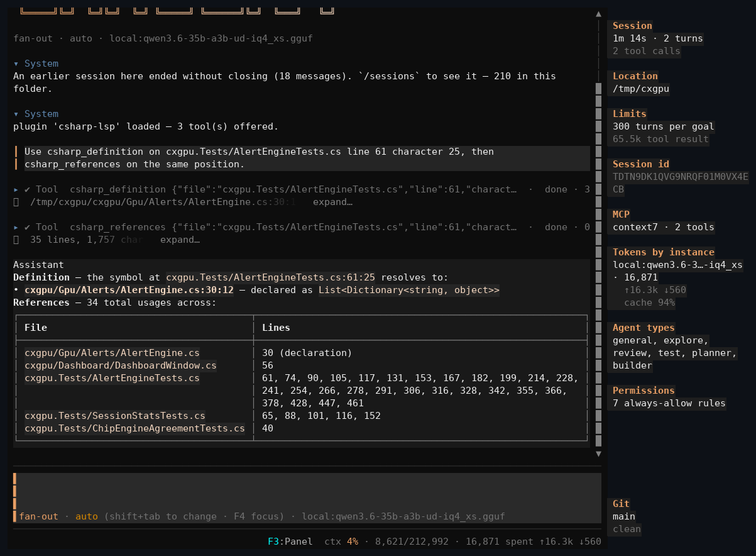
Task: Click cxgpu.Tests/SessionStatsTests.cs table row
Action: coord(115,416)
